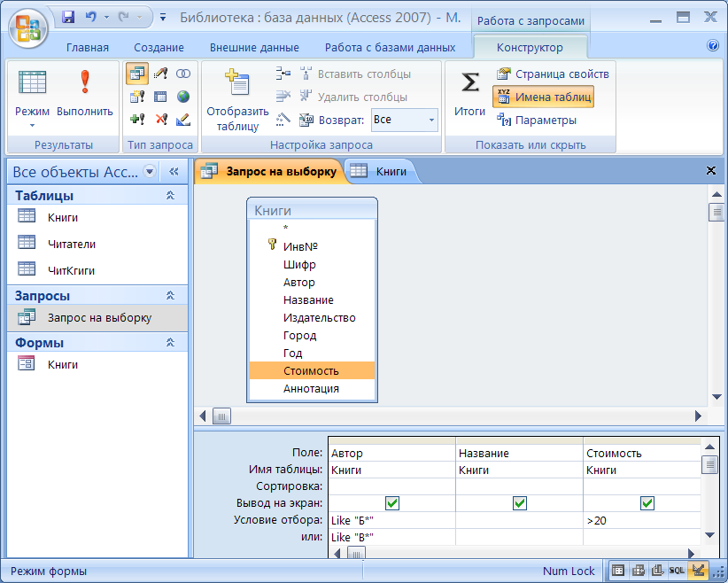This screenshot has height=583, width=728.
Task: Open the expression Builder wand icon
Action: [x=283, y=120]
